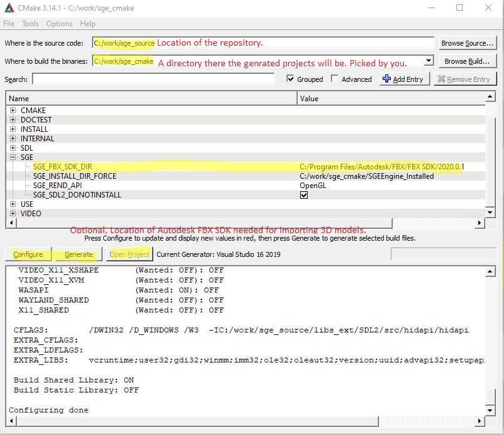Viewport: 504px width, 435px height.
Task: Click the WASAPI log line
Action: coord(119,290)
